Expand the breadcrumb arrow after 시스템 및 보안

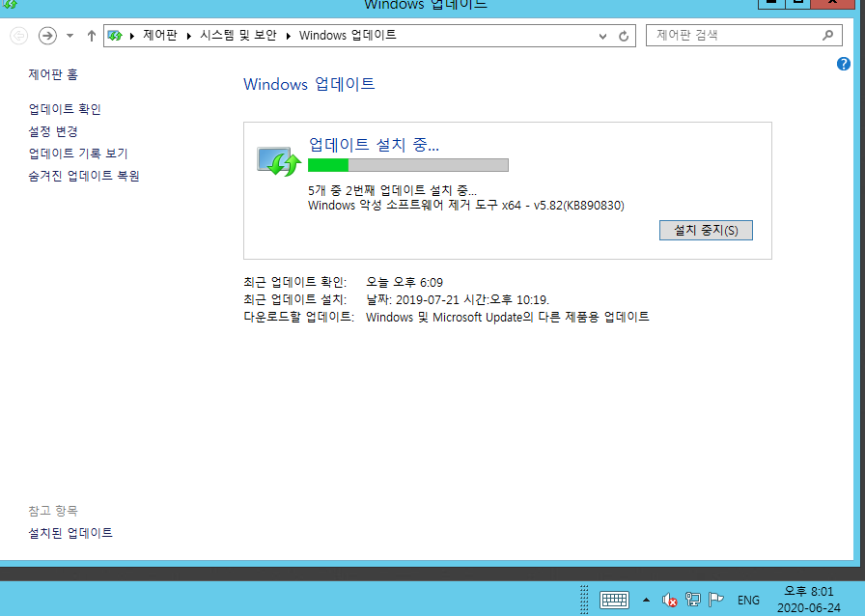click(x=288, y=36)
